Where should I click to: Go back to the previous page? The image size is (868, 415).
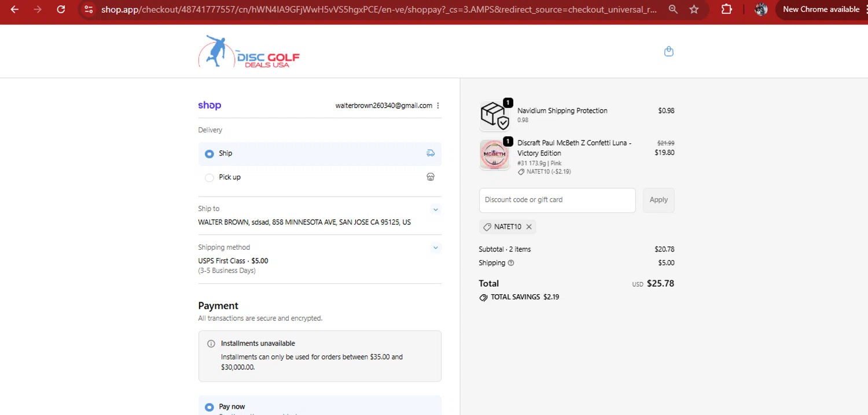click(14, 9)
